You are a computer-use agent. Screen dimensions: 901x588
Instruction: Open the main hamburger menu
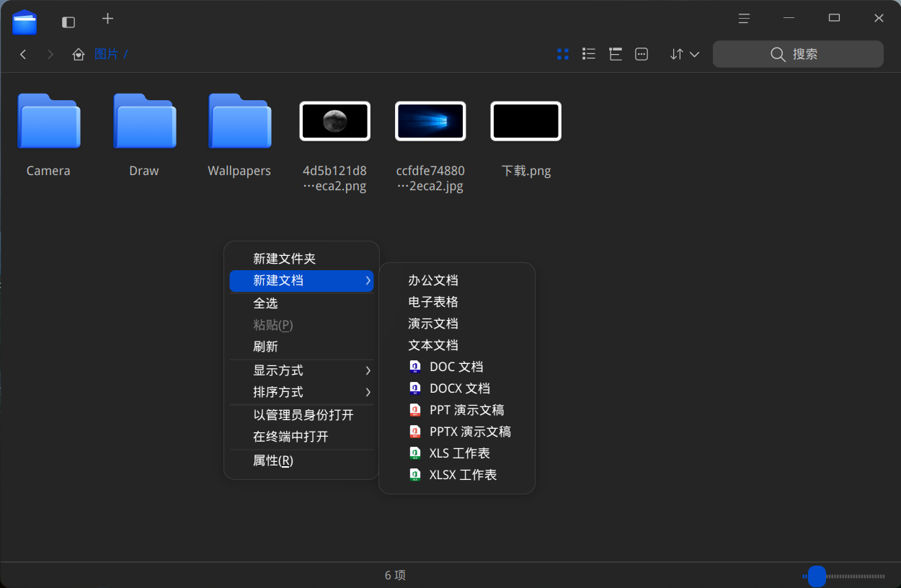[x=745, y=19]
